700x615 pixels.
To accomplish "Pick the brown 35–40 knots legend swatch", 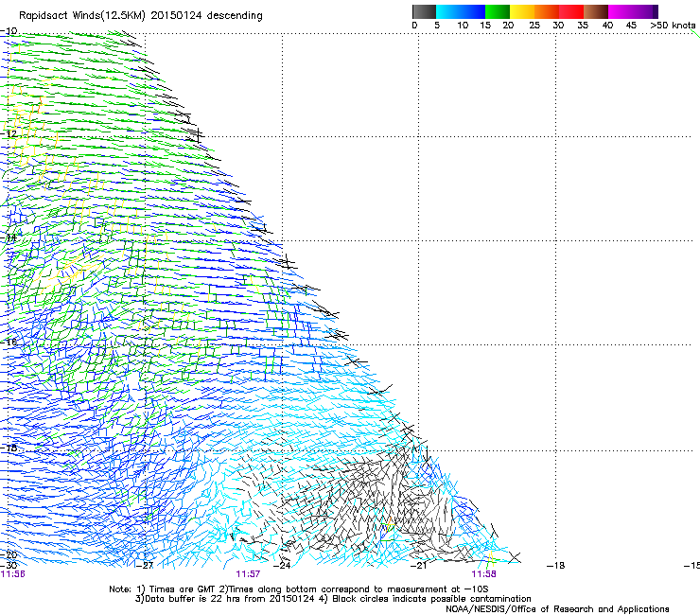I will coord(596,11).
